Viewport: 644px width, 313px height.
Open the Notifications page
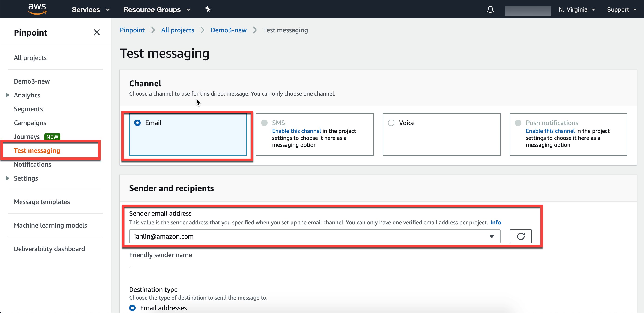click(x=32, y=164)
